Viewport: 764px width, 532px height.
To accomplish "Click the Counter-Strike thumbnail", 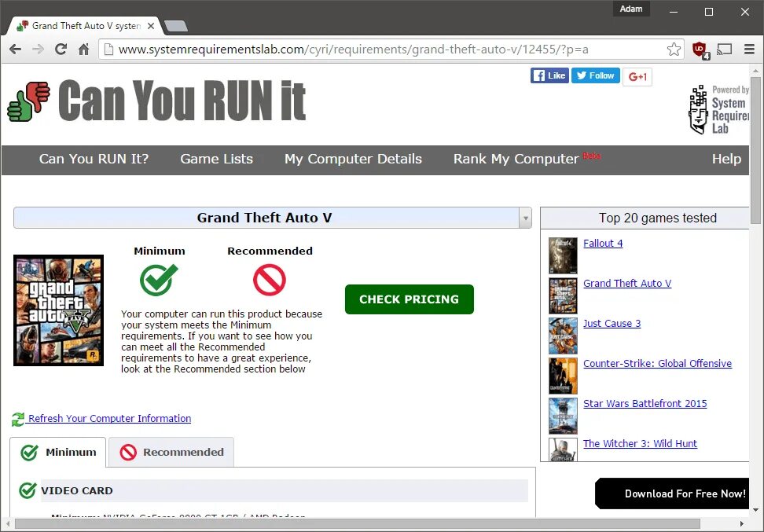I will 563,376.
